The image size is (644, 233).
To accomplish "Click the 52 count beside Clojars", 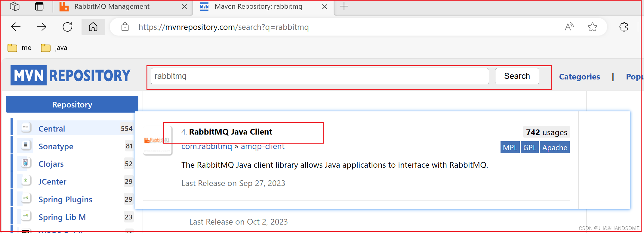I will pyautogui.click(x=128, y=164).
